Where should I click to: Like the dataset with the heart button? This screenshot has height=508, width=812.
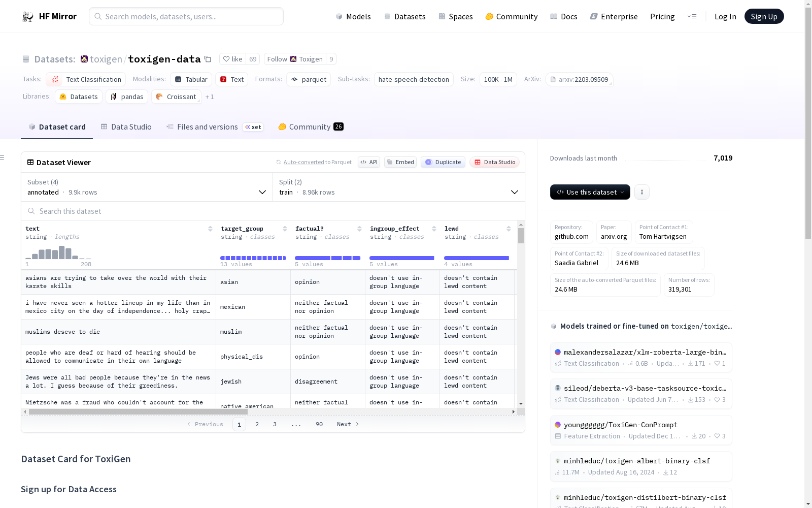233,59
